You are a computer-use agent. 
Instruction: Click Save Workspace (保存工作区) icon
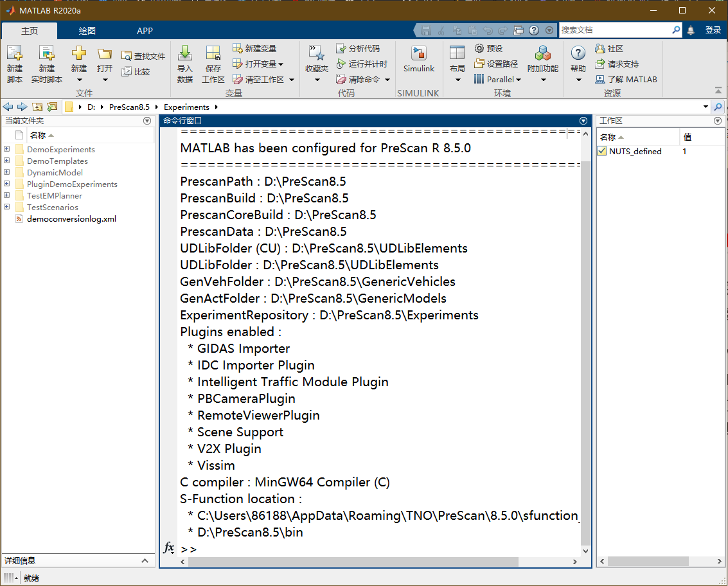pyautogui.click(x=213, y=53)
